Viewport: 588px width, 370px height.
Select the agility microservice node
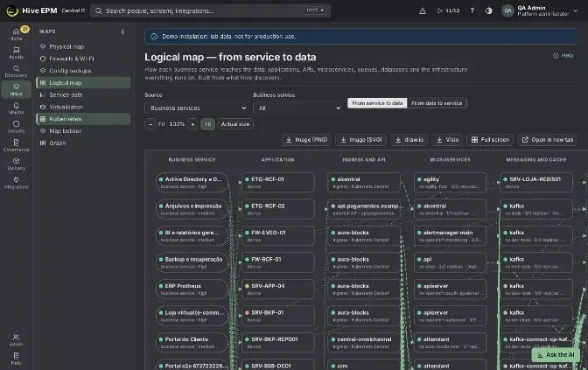click(x=450, y=182)
